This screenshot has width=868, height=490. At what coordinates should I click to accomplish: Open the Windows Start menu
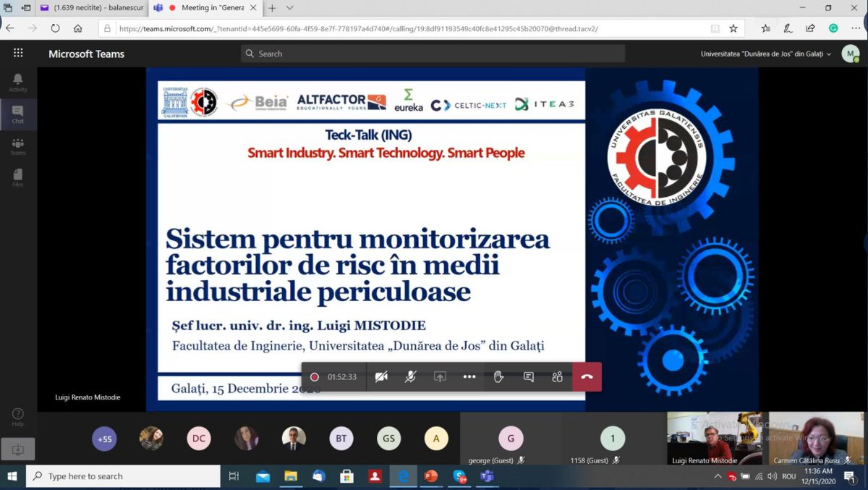pyautogui.click(x=12, y=476)
